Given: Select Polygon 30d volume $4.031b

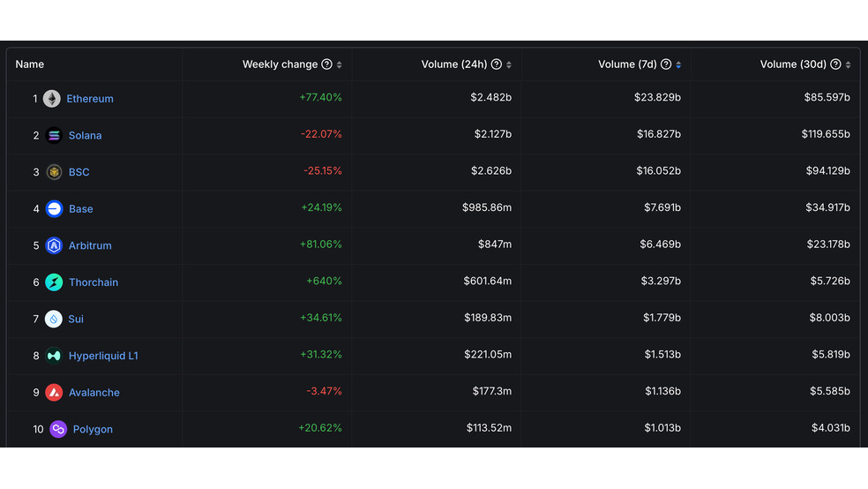Looking at the screenshot, I should tap(831, 428).
